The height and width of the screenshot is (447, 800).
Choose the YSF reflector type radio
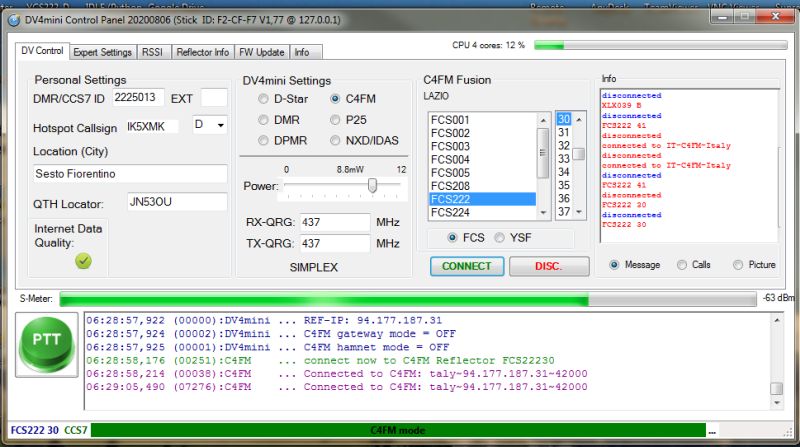pos(499,237)
